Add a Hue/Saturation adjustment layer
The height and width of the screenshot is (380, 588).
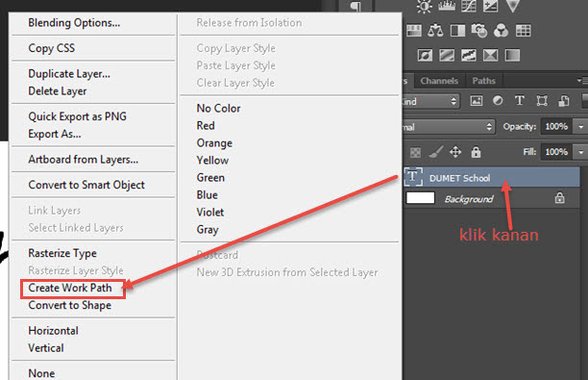[414, 31]
